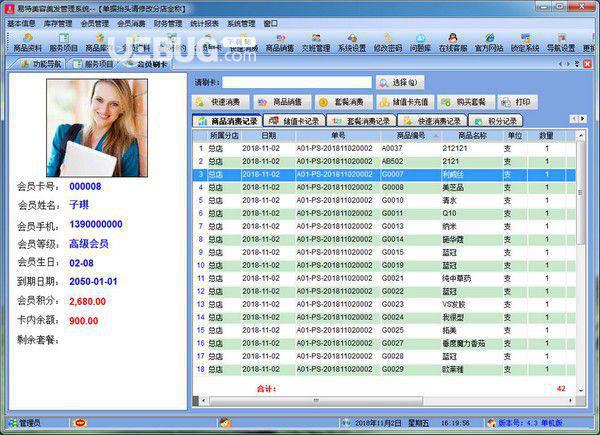Open the 统计报表 menu
Screen dimensions: 600x435
(x=205, y=24)
